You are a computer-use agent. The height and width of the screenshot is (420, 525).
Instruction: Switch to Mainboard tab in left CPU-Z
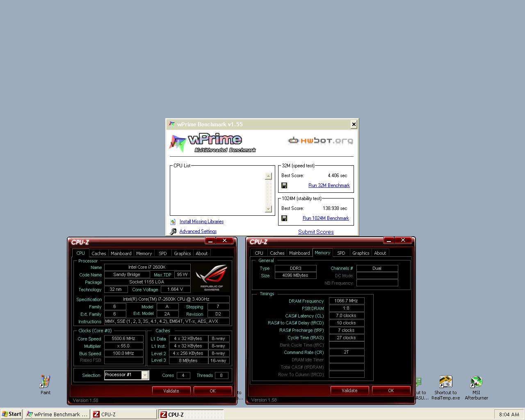pyautogui.click(x=121, y=253)
